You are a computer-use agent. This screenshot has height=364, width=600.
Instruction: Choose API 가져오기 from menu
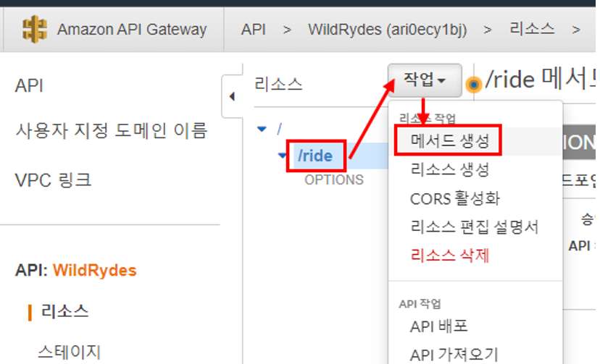454,355
